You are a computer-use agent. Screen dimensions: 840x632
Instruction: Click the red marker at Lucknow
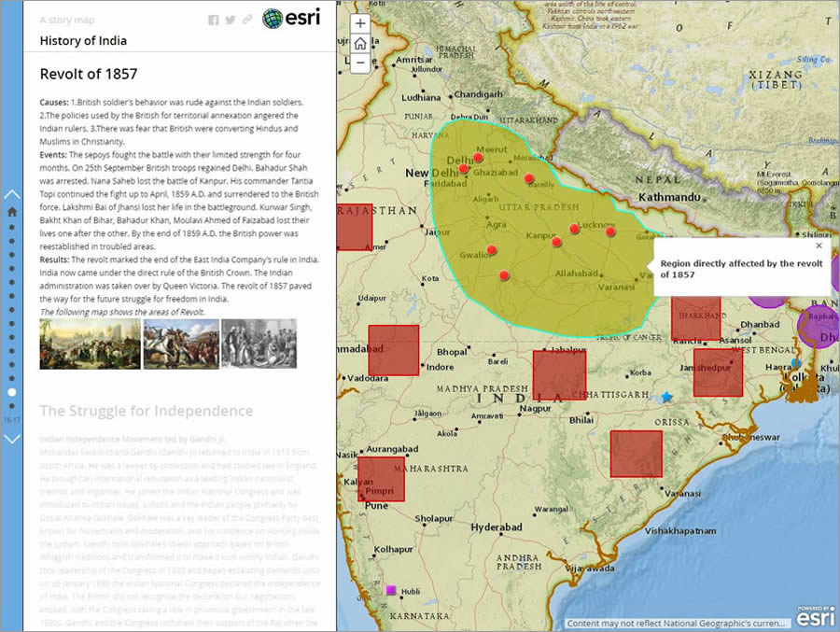(574, 229)
